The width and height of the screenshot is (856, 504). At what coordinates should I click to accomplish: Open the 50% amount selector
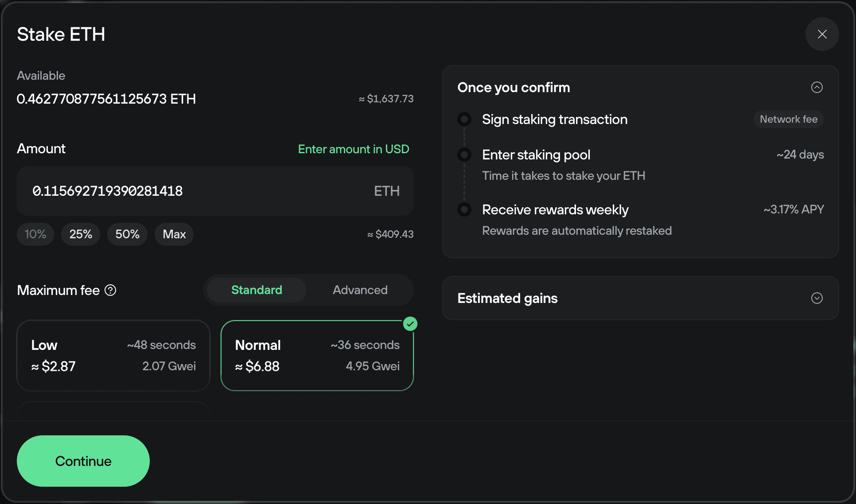tap(127, 234)
